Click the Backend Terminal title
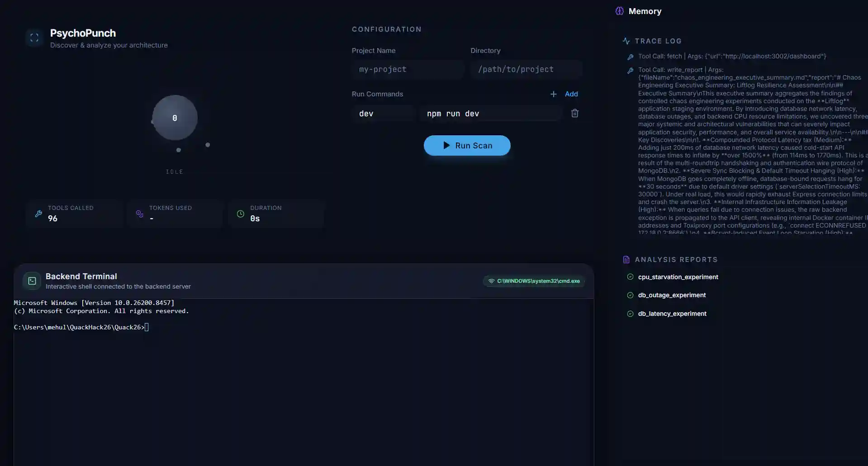 [81, 276]
